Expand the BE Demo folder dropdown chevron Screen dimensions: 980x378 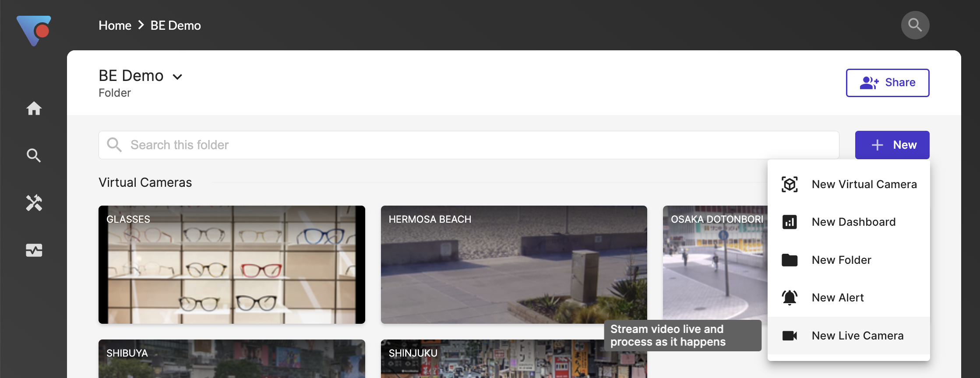tap(177, 77)
